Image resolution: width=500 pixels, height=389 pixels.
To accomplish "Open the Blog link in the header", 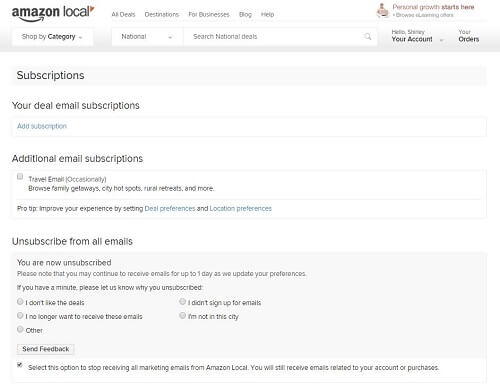I will pos(245,15).
